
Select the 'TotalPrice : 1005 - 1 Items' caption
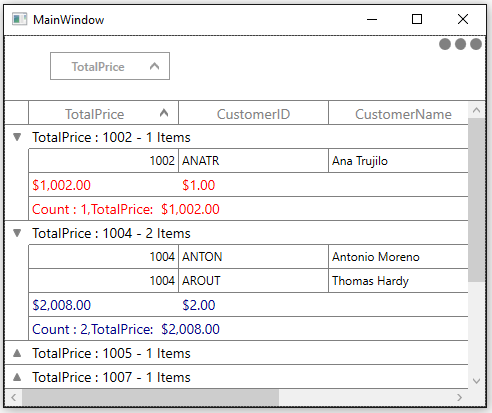[x=111, y=353]
